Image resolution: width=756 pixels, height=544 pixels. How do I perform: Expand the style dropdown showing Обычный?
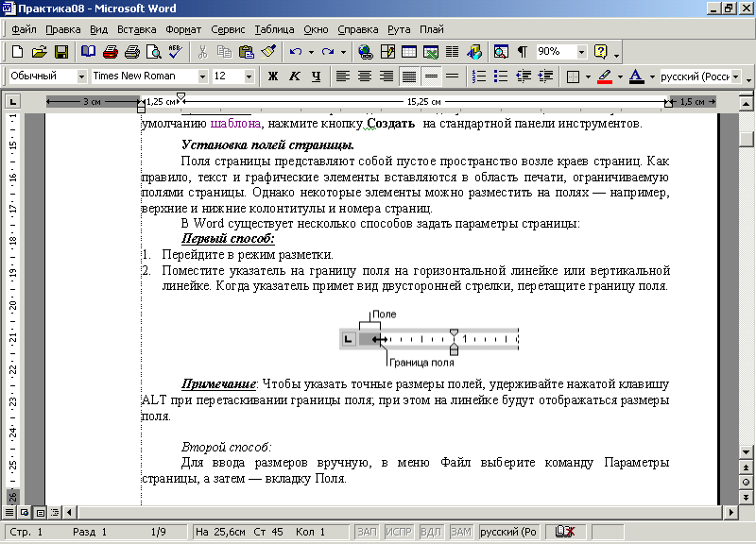[x=81, y=76]
